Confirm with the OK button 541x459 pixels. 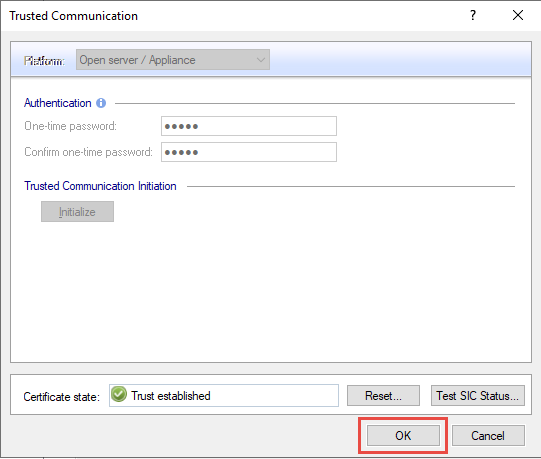[x=403, y=436]
